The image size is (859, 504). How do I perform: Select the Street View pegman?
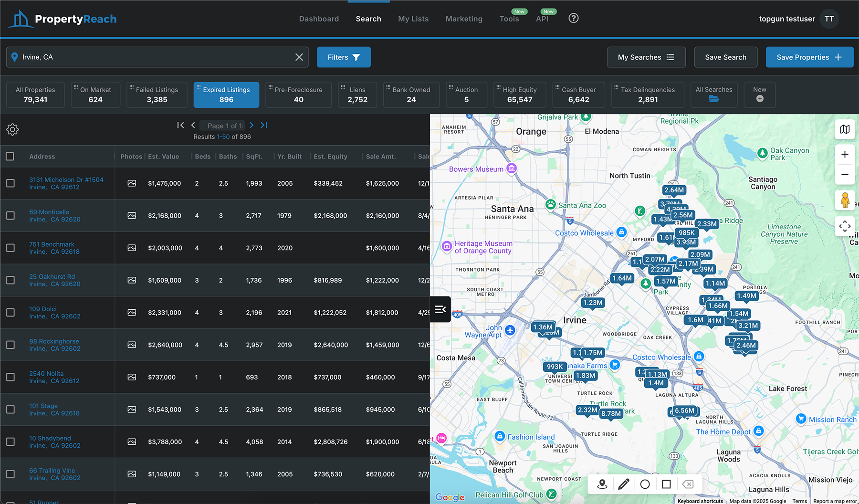point(845,200)
